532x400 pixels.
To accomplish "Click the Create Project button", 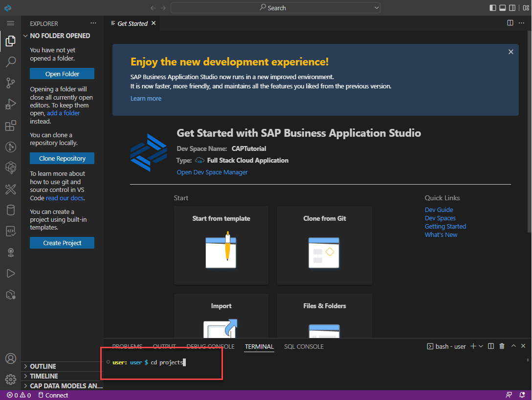I will point(62,243).
